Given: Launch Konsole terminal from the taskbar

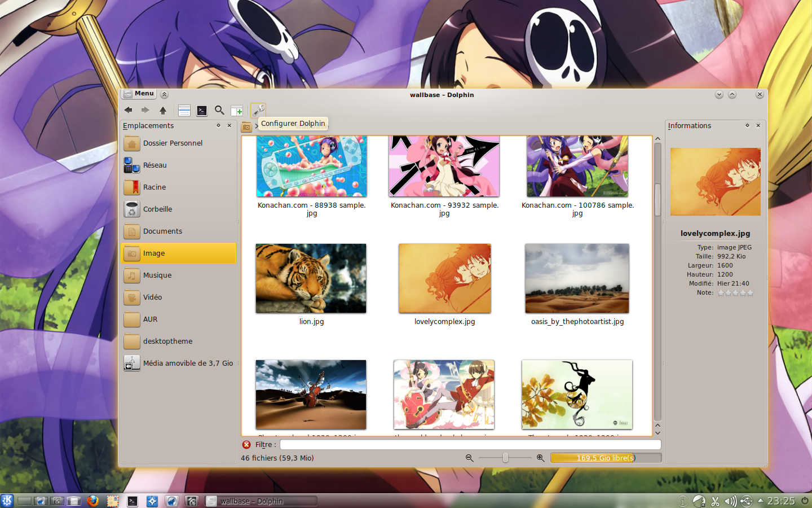Looking at the screenshot, I should point(133,501).
